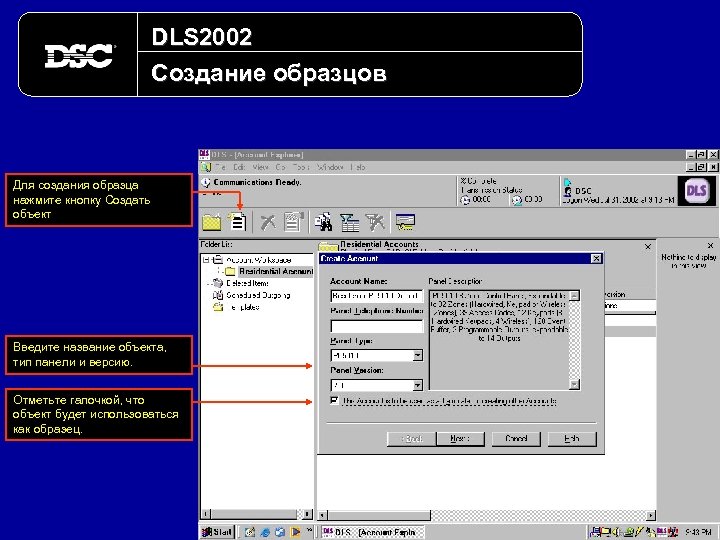This screenshot has height=540, width=720.
Task: Click the Create Account toolbar icon
Action: [238, 222]
